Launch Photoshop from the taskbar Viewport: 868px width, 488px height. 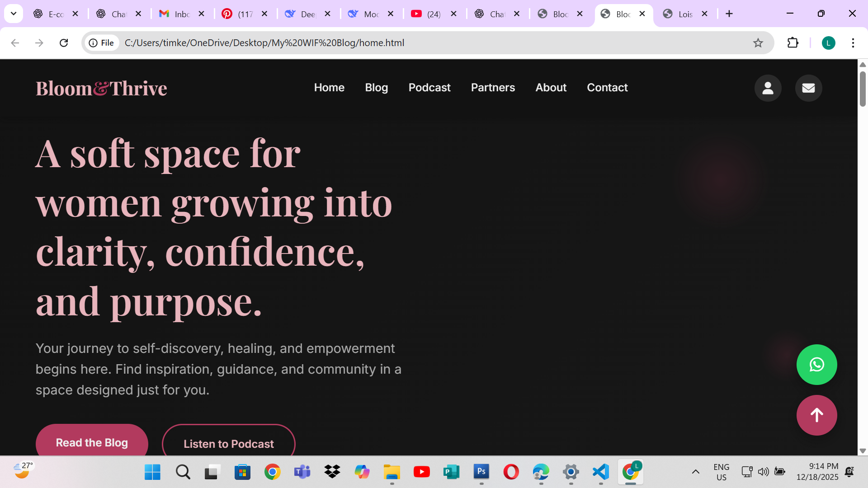point(481,472)
